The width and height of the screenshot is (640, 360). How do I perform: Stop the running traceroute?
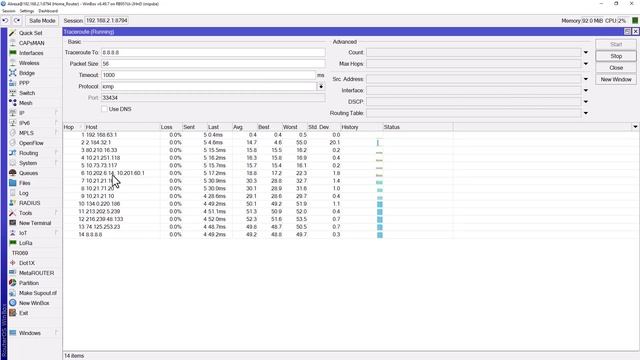616,56
